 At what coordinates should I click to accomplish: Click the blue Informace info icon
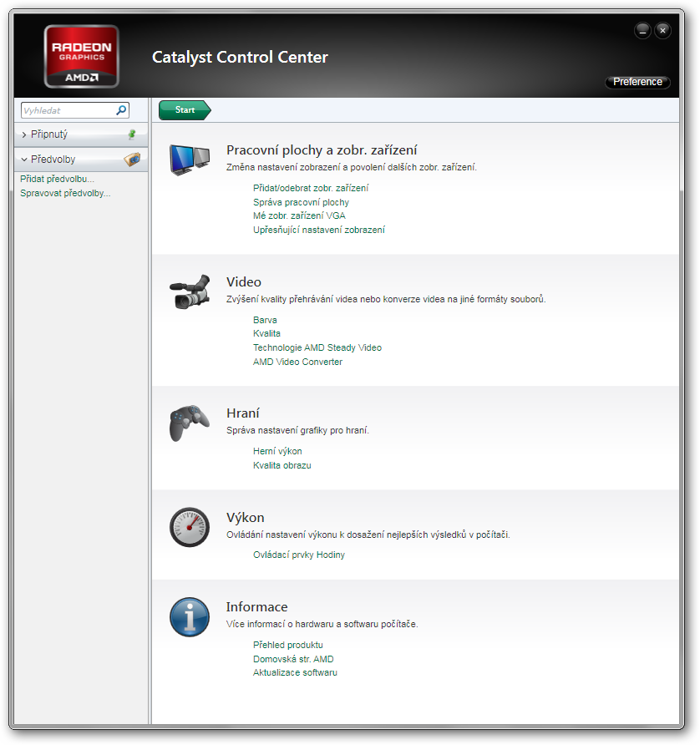click(189, 616)
